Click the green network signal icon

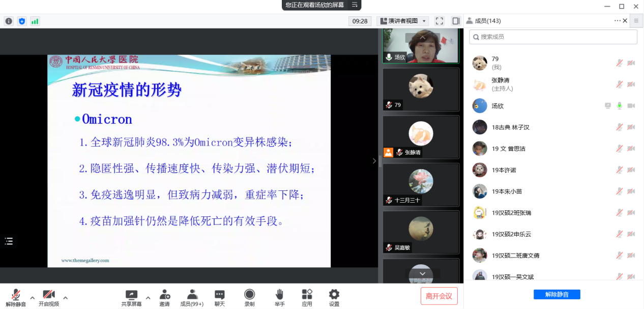(35, 21)
